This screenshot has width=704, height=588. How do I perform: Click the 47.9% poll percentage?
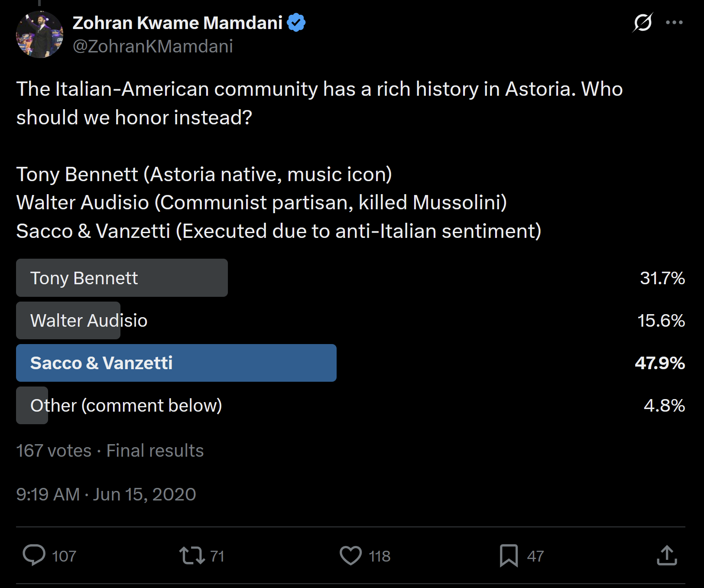coord(659,363)
